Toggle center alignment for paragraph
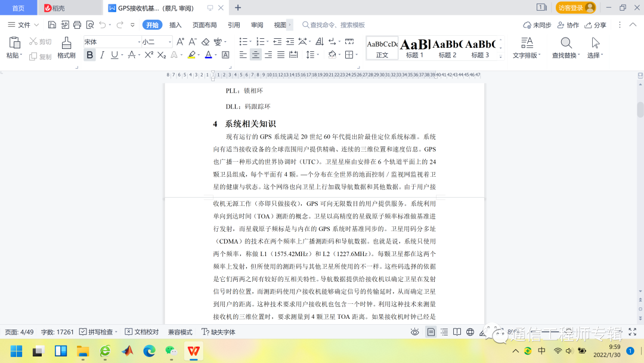This screenshot has height=363, width=644. pyautogui.click(x=255, y=55)
